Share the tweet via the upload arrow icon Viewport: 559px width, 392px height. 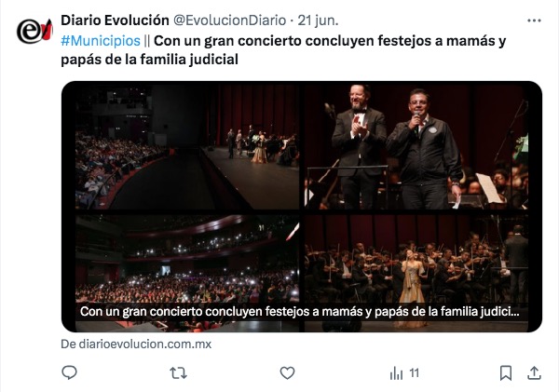pyautogui.click(x=534, y=373)
